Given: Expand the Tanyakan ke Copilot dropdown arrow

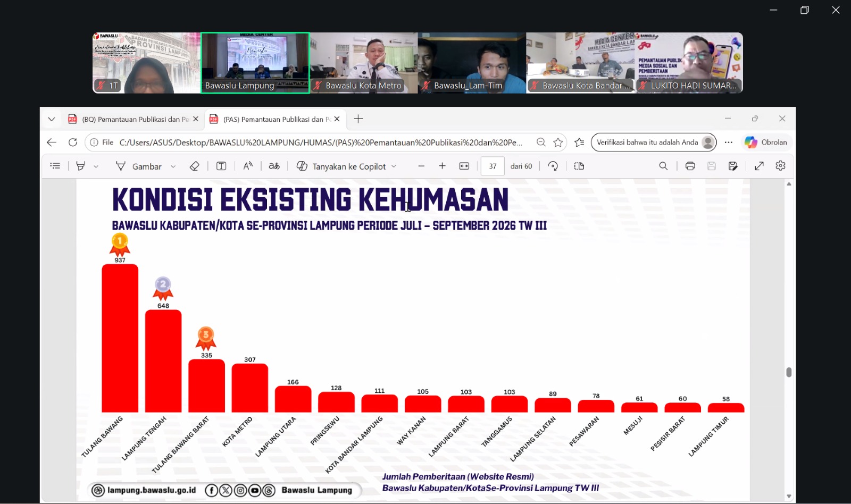Looking at the screenshot, I should pos(394,166).
